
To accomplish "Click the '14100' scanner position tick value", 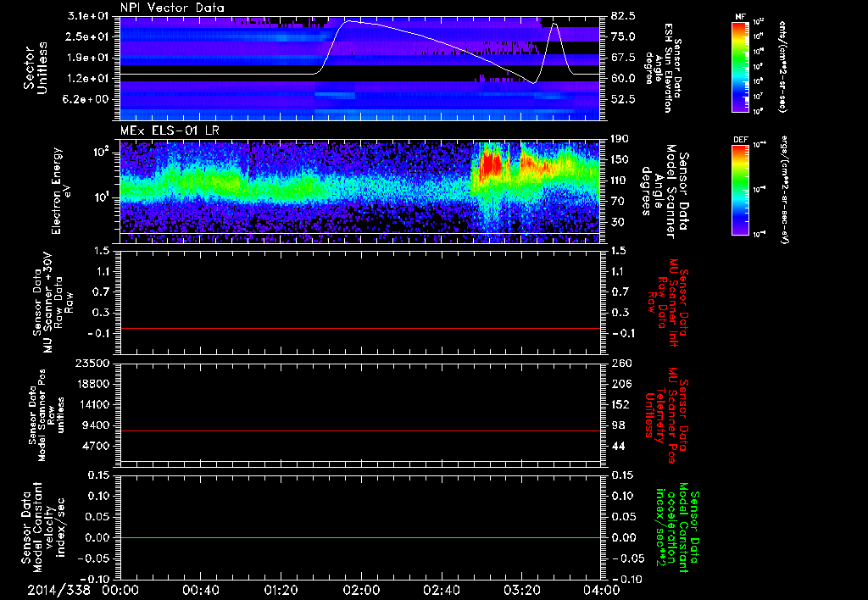I will (92, 404).
